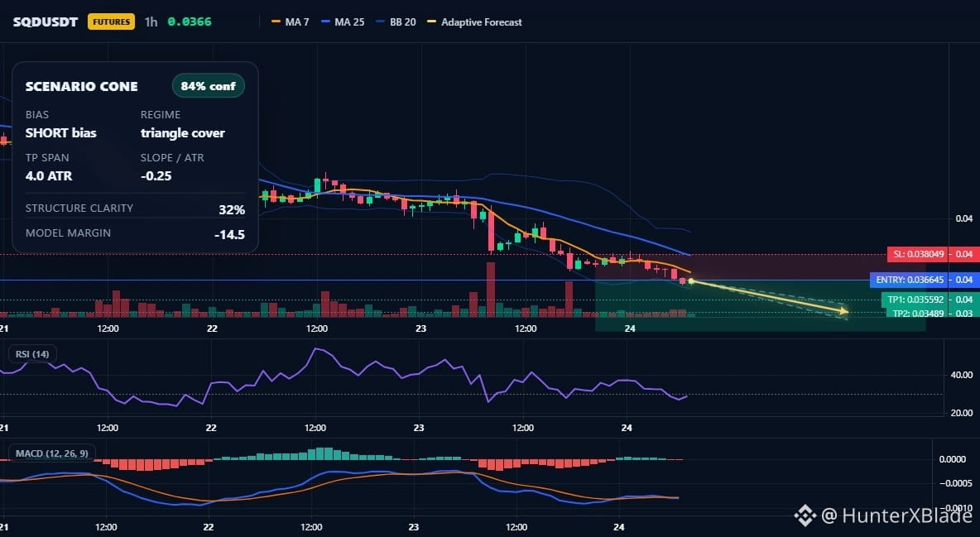Viewport: 980px width, 537px height.
Task: Click the REGIME field label
Action: tap(161, 114)
